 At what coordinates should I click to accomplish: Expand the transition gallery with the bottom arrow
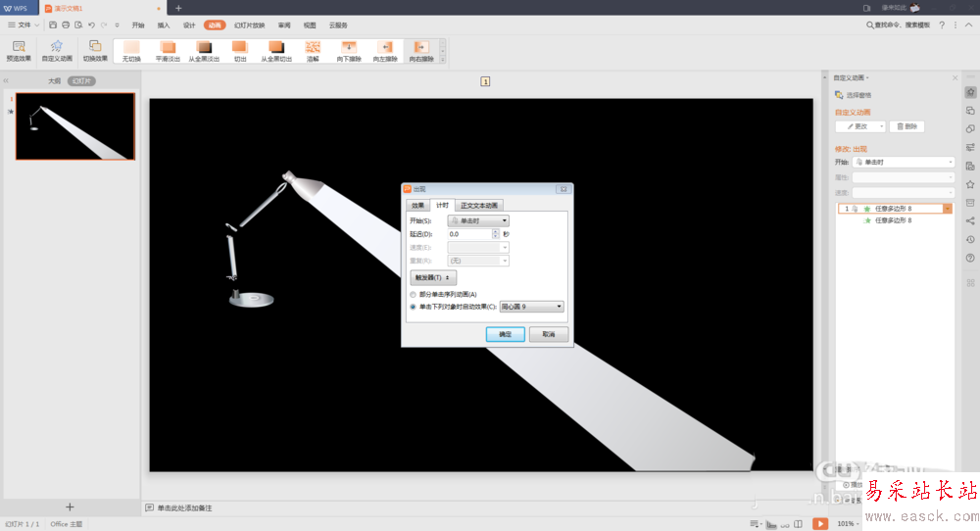443,60
